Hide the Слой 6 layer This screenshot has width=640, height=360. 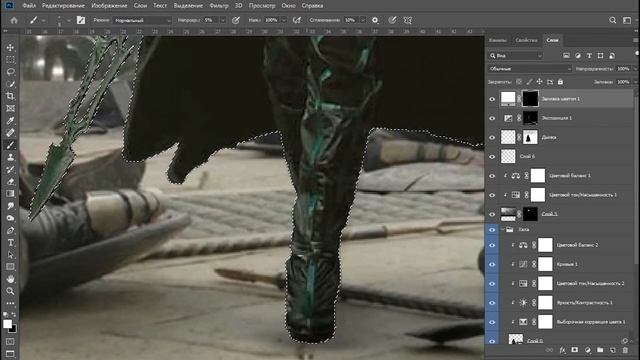pyautogui.click(x=492, y=156)
